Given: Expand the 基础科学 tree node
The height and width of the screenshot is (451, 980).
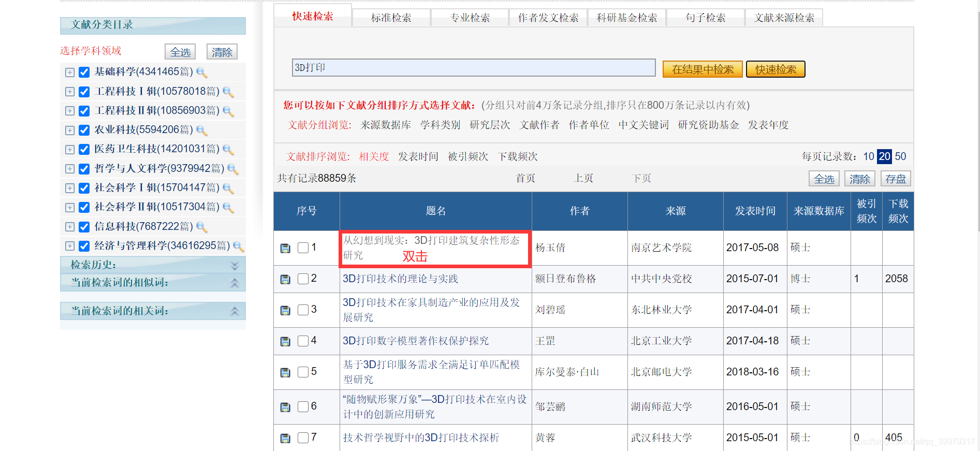Looking at the screenshot, I should pyautogui.click(x=70, y=72).
